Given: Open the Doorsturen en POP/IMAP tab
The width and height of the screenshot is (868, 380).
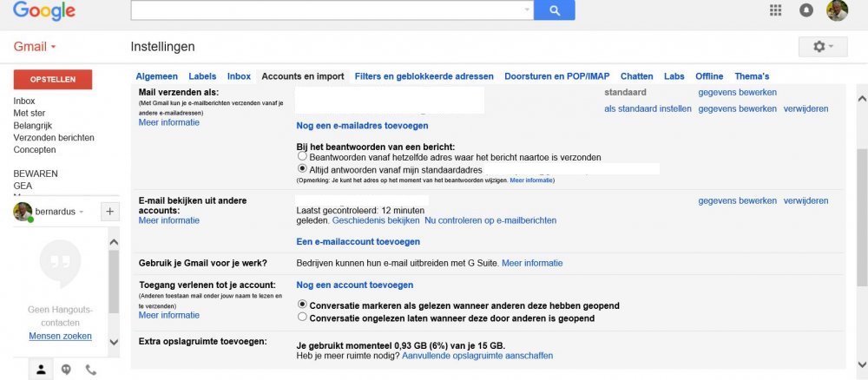Looking at the screenshot, I should [557, 76].
